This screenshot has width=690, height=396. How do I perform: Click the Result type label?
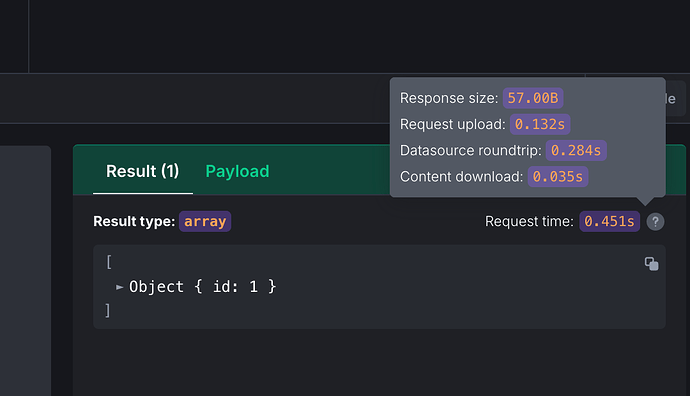[x=134, y=221]
